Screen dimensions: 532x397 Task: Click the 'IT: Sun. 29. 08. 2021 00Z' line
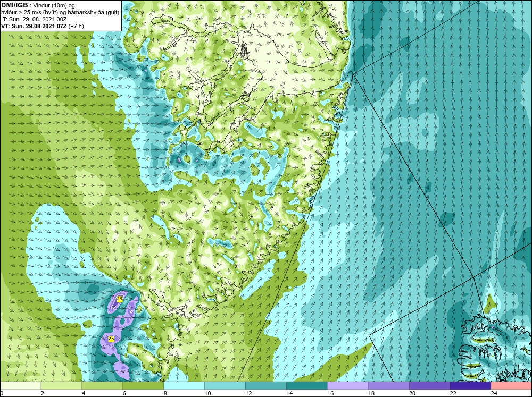pos(34,19)
